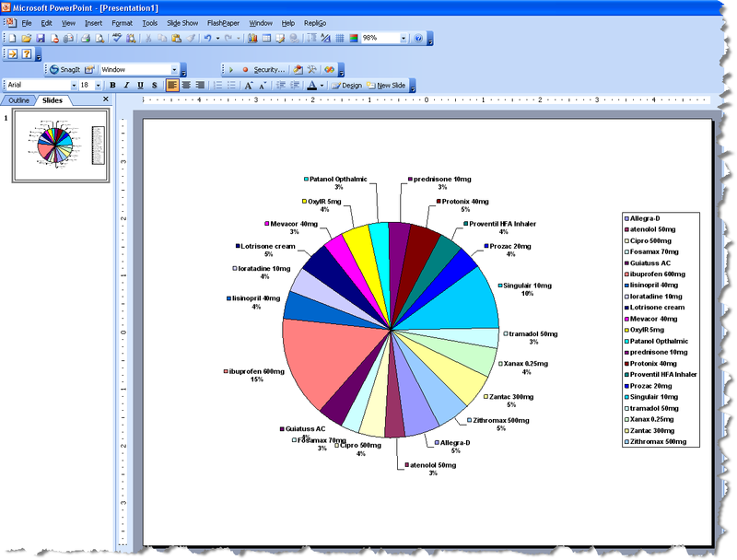
Task: Open the font size 18 dropdown
Action: tap(98, 85)
